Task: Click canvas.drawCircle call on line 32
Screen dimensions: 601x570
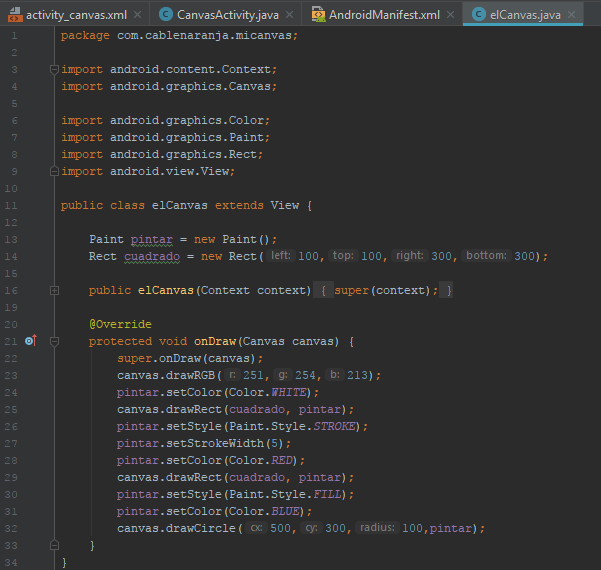Action: coord(176,529)
